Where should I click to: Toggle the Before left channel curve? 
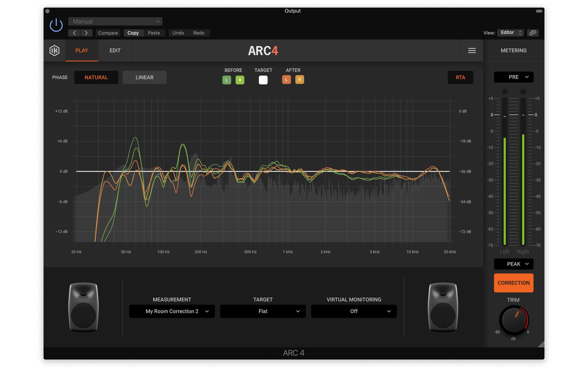227,80
